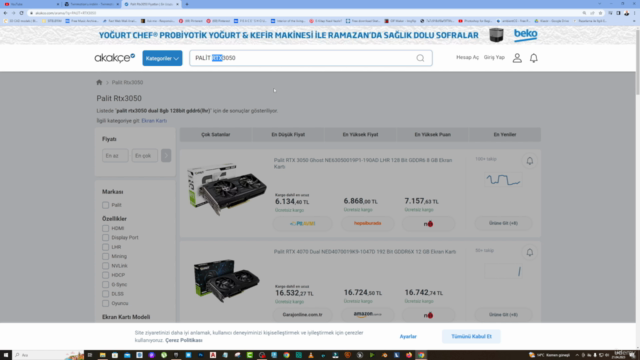Screen dimensions: 640x360
Task: Click the RTX 3050 Ghost product image
Action: (x=227, y=189)
